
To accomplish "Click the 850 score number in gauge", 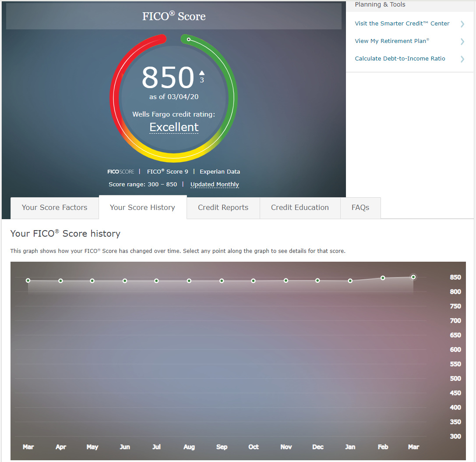I will (x=168, y=77).
